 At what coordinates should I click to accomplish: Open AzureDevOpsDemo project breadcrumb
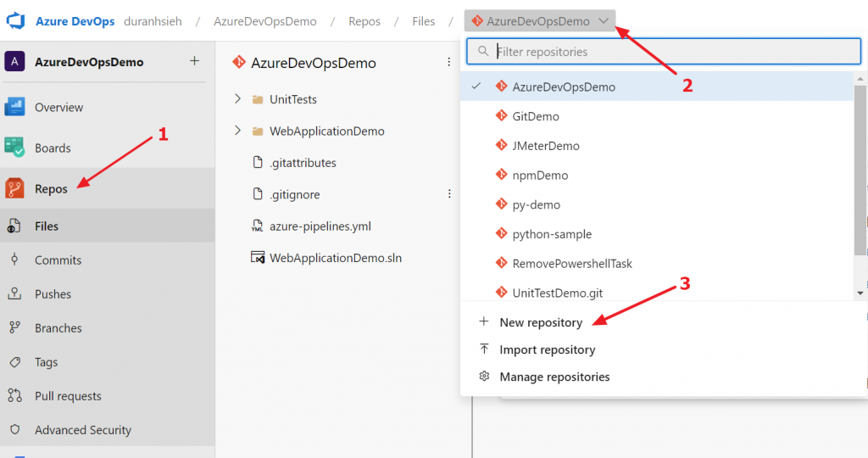pyautogui.click(x=265, y=21)
